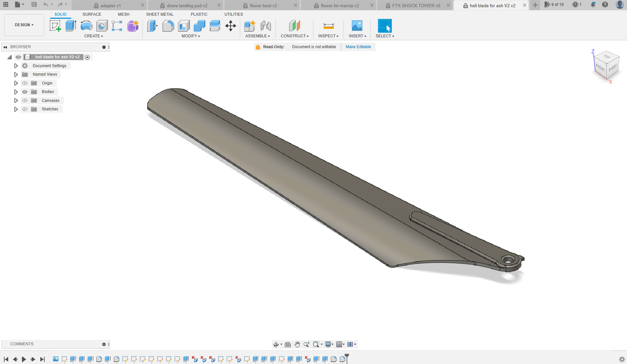Switch to the SHEET METAL tab
Viewport: 627px width, 364px height.
point(160,14)
